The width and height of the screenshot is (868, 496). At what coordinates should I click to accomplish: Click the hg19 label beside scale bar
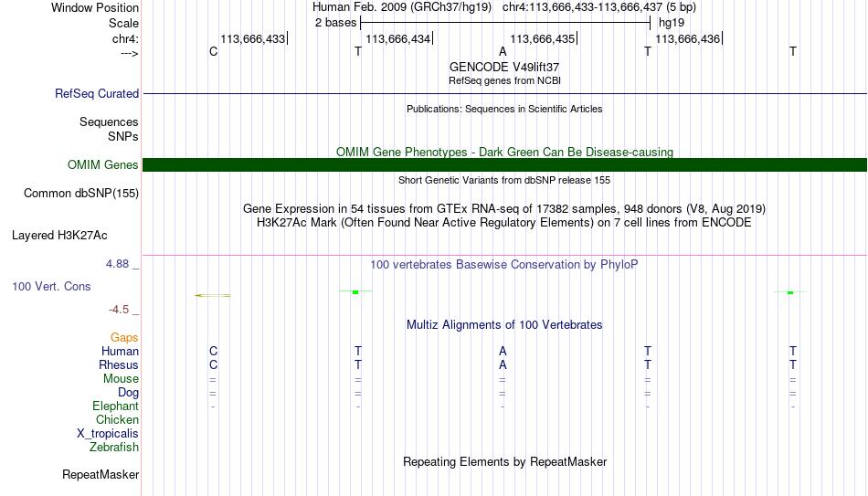coord(672,23)
